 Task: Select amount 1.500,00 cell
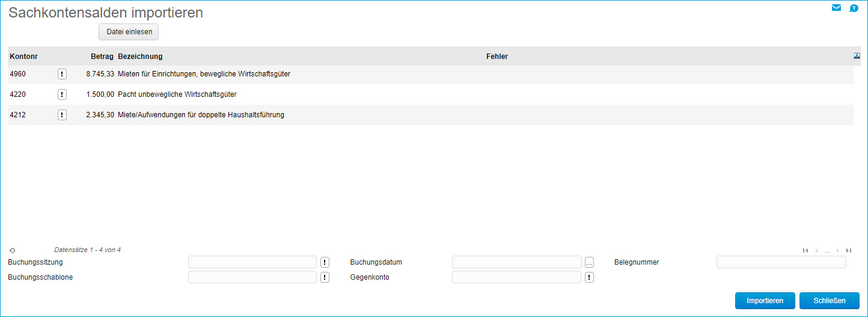pyautogui.click(x=100, y=94)
